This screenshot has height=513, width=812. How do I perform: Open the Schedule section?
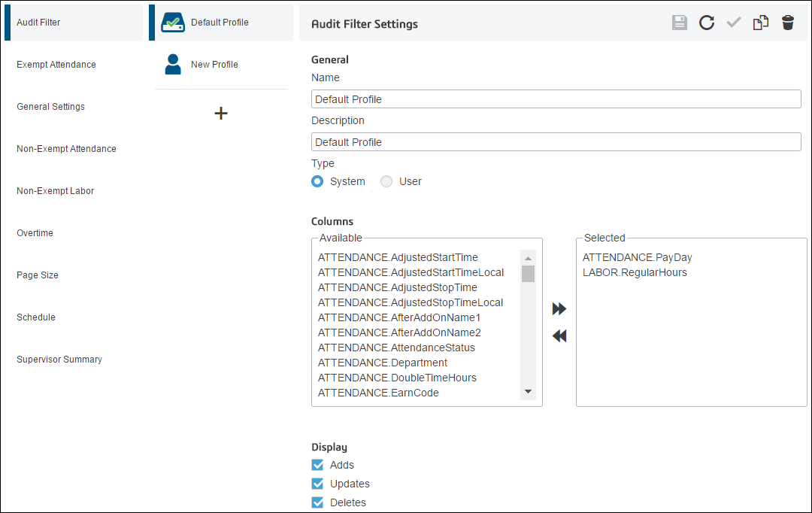click(36, 317)
